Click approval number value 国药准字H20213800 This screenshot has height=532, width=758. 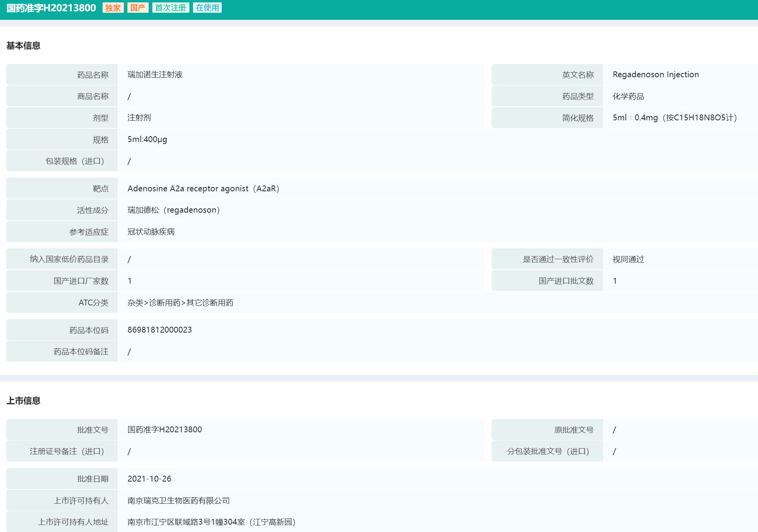[x=165, y=430]
